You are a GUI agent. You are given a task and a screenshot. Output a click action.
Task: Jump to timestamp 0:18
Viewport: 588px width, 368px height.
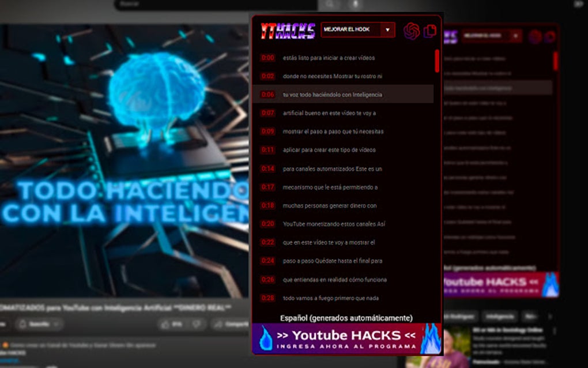[267, 205]
